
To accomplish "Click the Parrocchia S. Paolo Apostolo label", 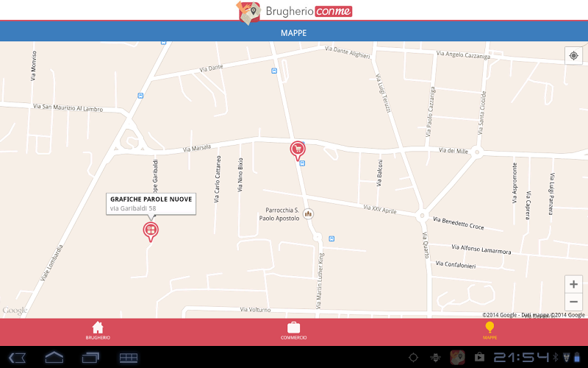I will tap(279, 214).
